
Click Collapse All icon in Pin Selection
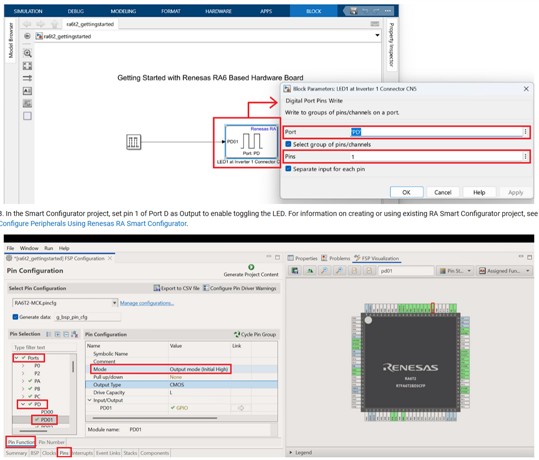tap(66, 334)
